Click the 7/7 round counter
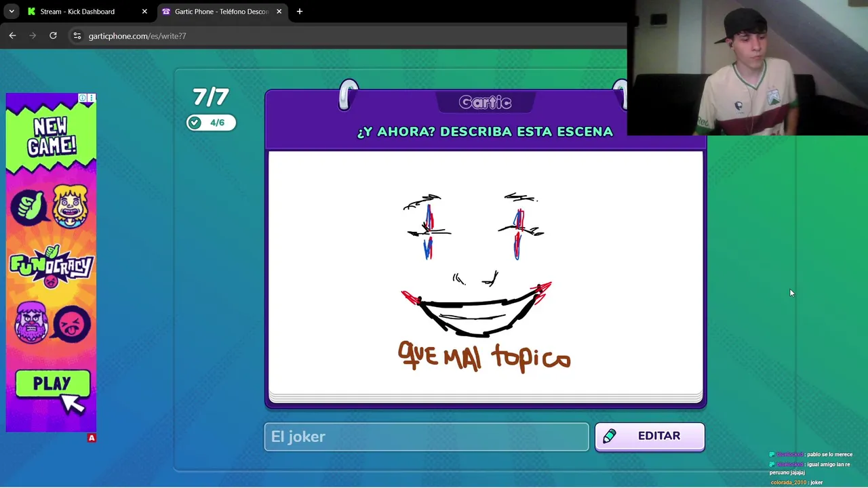Screen dimensions: 868x488 pyautogui.click(x=211, y=98)
